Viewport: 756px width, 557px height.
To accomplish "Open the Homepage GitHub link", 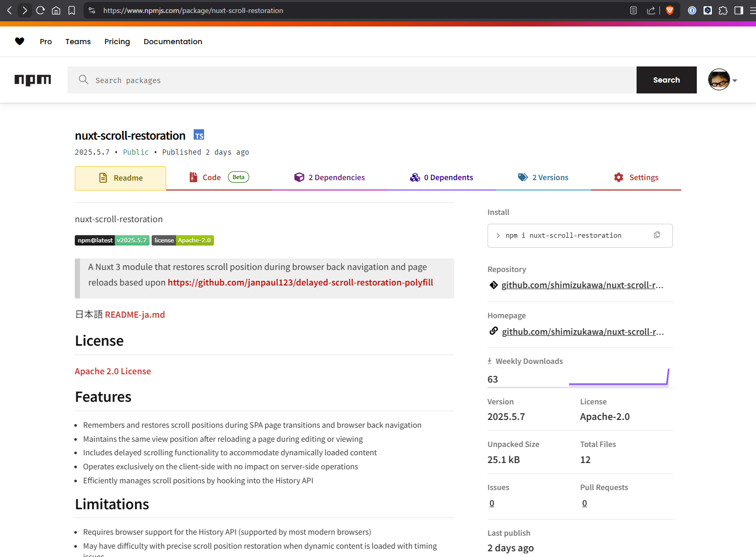I will tap(583, 332).
